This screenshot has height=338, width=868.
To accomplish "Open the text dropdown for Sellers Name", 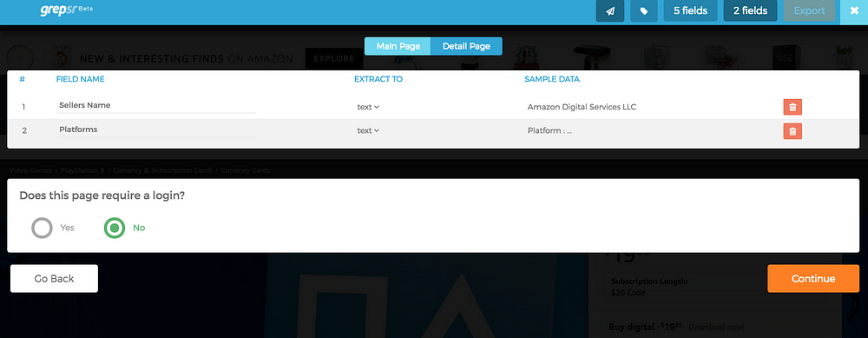I will [x=367, y=107].
